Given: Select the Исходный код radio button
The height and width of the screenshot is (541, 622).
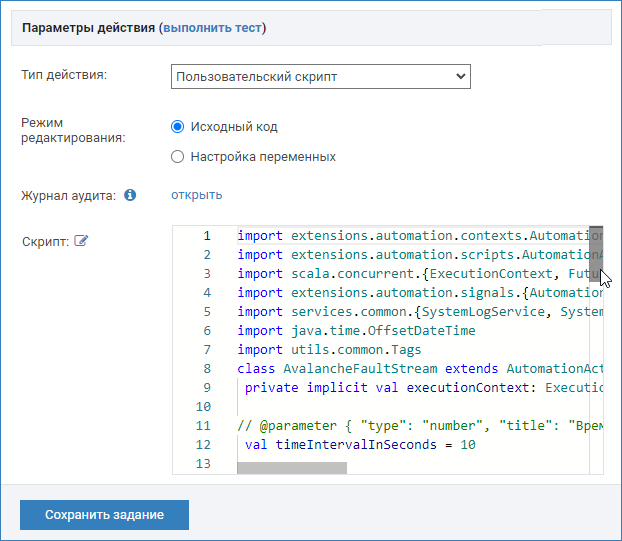Looking at the screenshot, I should coord(178,127).
